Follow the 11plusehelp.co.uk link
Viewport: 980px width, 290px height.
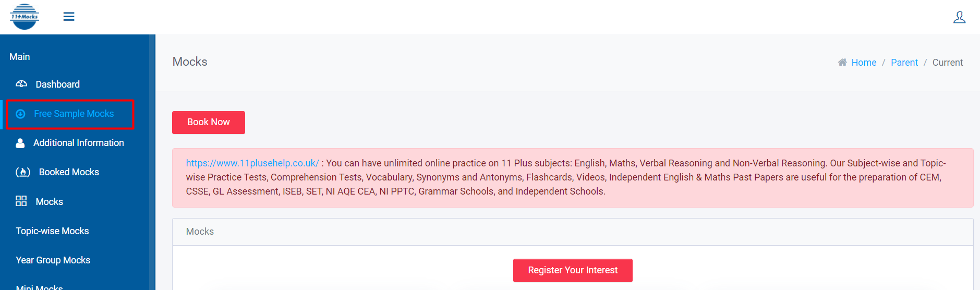[252, 163]
